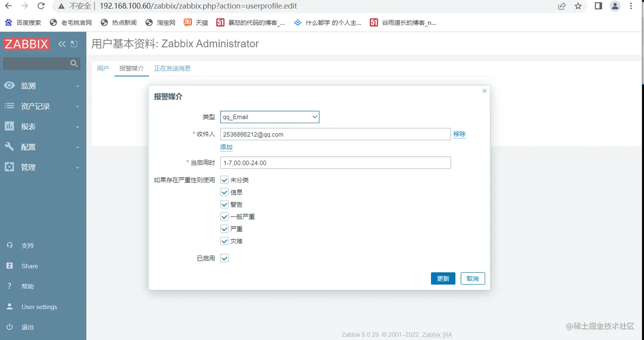
Task: Open the browser side panel icon
Action: pyautogui.click(x=598, y=6)
